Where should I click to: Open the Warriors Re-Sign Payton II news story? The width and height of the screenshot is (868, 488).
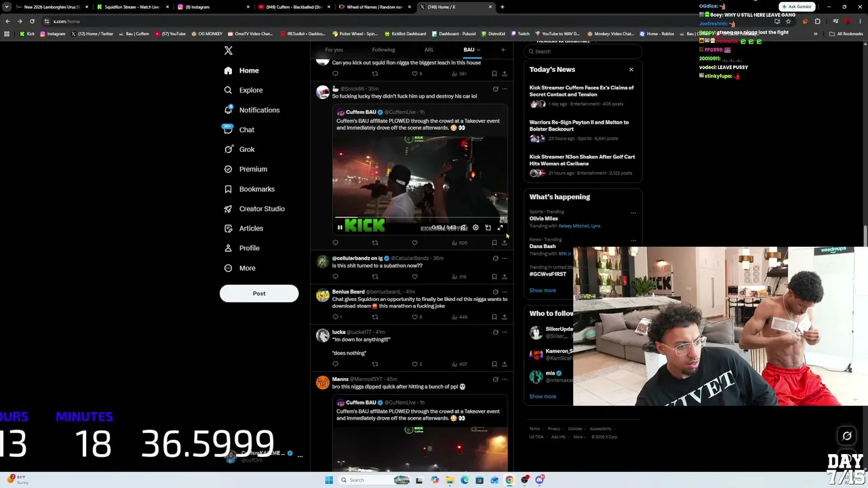(582, 131)
